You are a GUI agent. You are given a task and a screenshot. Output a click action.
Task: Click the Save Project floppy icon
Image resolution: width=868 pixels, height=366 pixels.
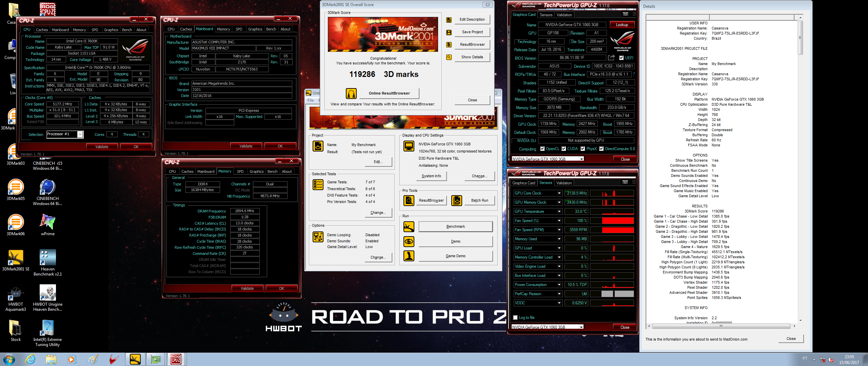point(449,33)
